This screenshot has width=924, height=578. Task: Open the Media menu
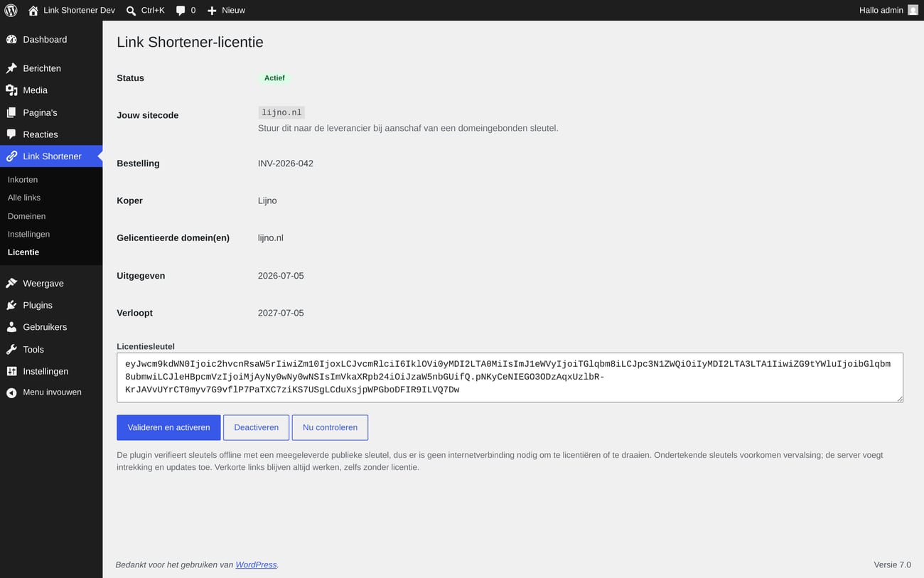click(35, 90)
